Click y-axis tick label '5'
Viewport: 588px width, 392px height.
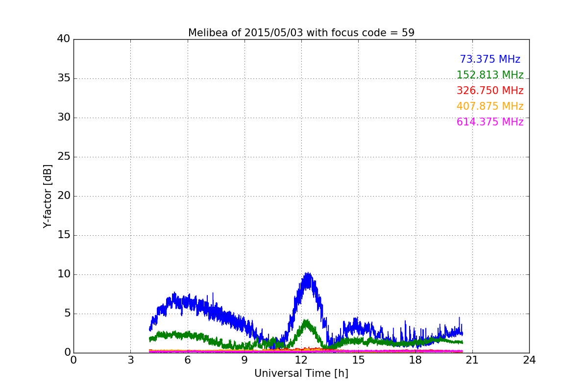tap(67, 314)
